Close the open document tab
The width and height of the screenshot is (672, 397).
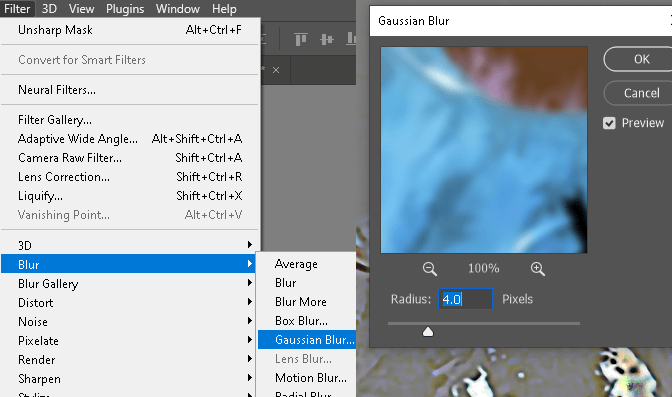click(x=276, y=70)
